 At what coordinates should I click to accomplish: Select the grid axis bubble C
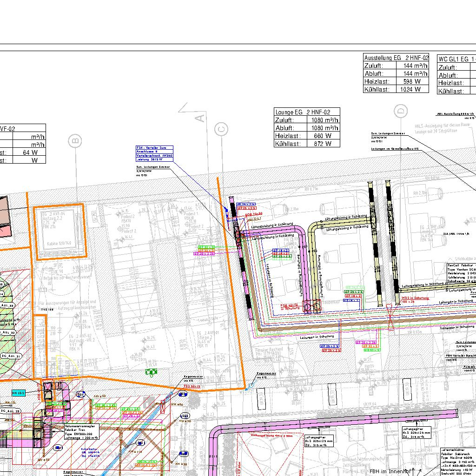coord(221,129)
